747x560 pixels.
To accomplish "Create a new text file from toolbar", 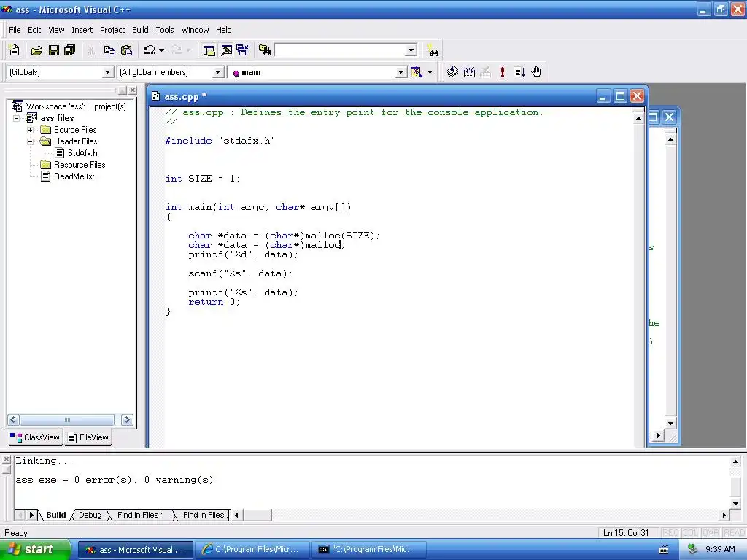I will (x=15, y=50).
